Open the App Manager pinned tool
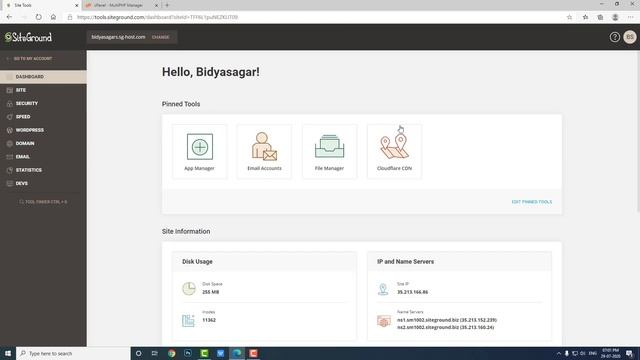This screenshot has height=360, width=640. coord(200,151)
